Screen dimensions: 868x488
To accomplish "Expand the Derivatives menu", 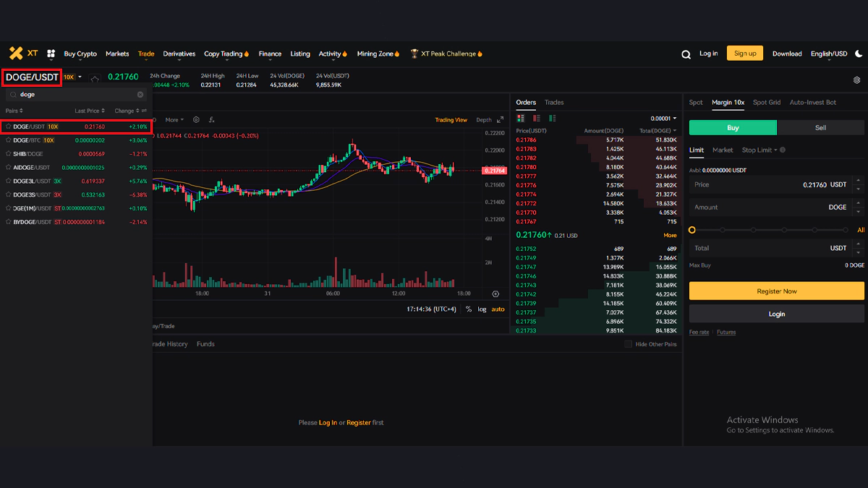I will coord(179,53).
